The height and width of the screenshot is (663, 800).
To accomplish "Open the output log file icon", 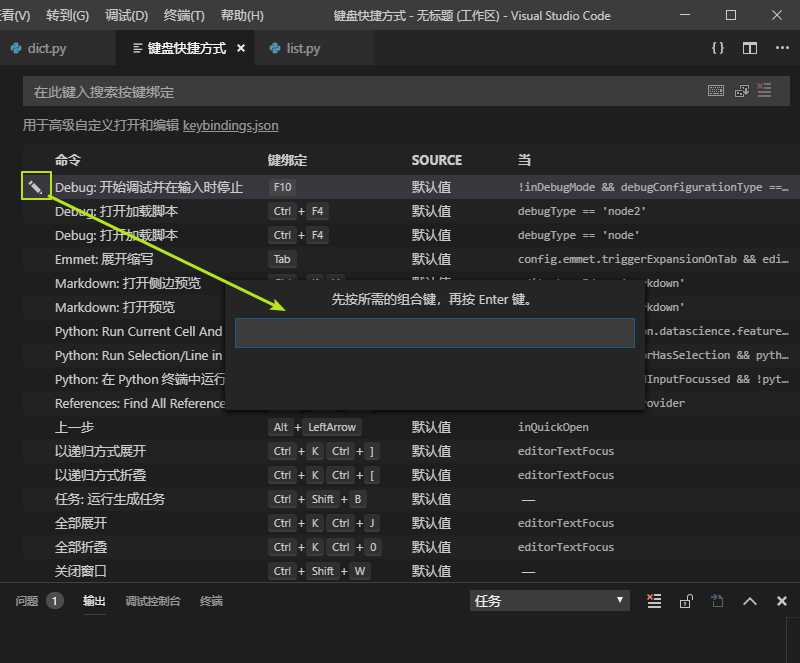I will pyautogui.click(x=717, y=601).
